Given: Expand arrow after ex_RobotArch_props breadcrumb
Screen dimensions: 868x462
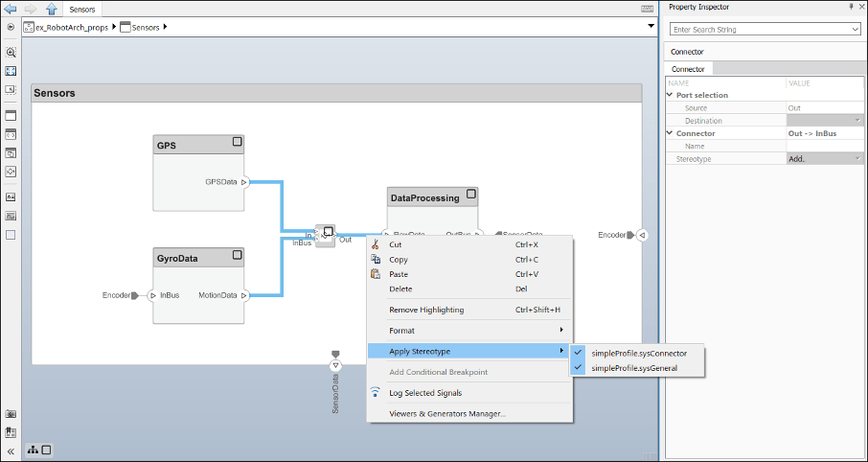Looking at the screenshot, I should coord(114,27).
